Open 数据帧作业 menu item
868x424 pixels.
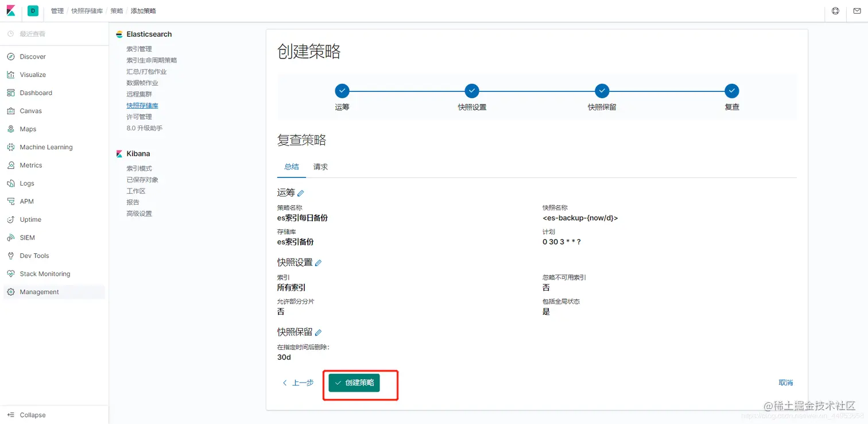tap(142, 83)
